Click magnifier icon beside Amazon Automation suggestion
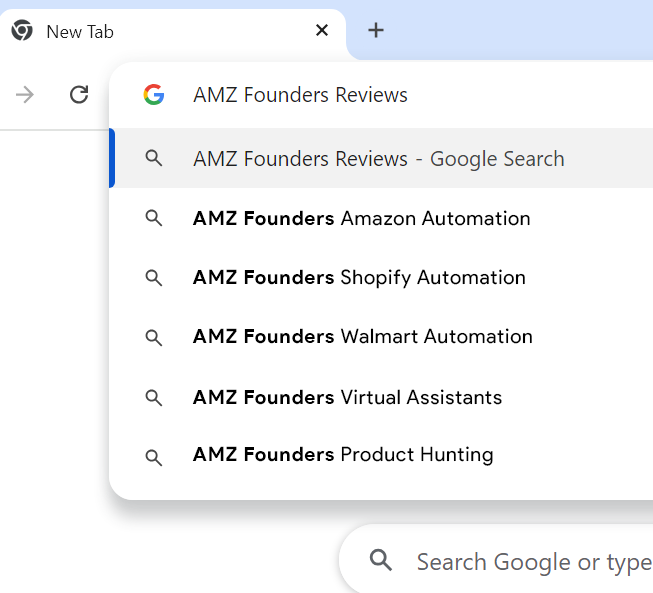Screen dimensions: 653x593 point(153,218)
